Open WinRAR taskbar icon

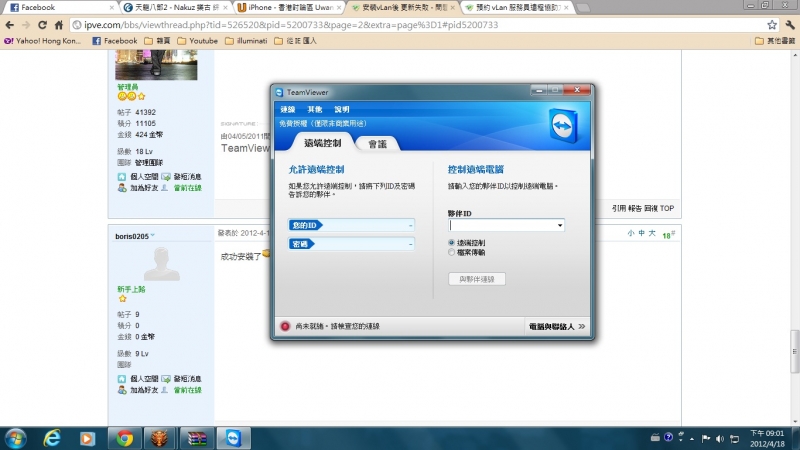pyautogui.click(x=196, y=438)
